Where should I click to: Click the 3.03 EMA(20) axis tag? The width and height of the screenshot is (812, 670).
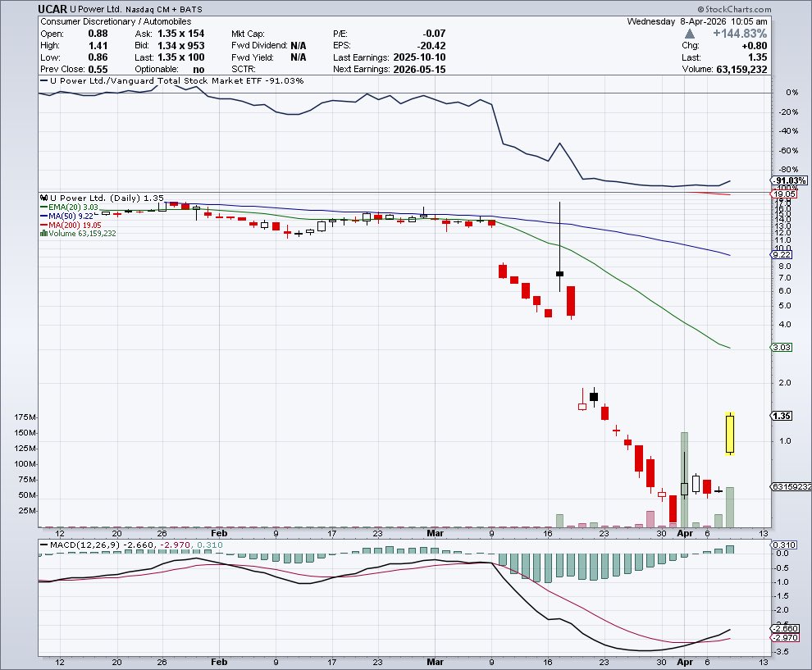tap(782, 348)
